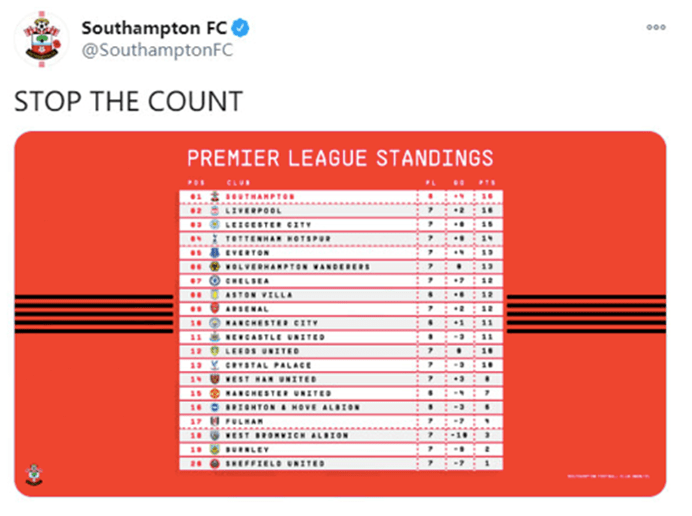
Task: Click the Southampton crest in table's first row
Action: point(214,196)
